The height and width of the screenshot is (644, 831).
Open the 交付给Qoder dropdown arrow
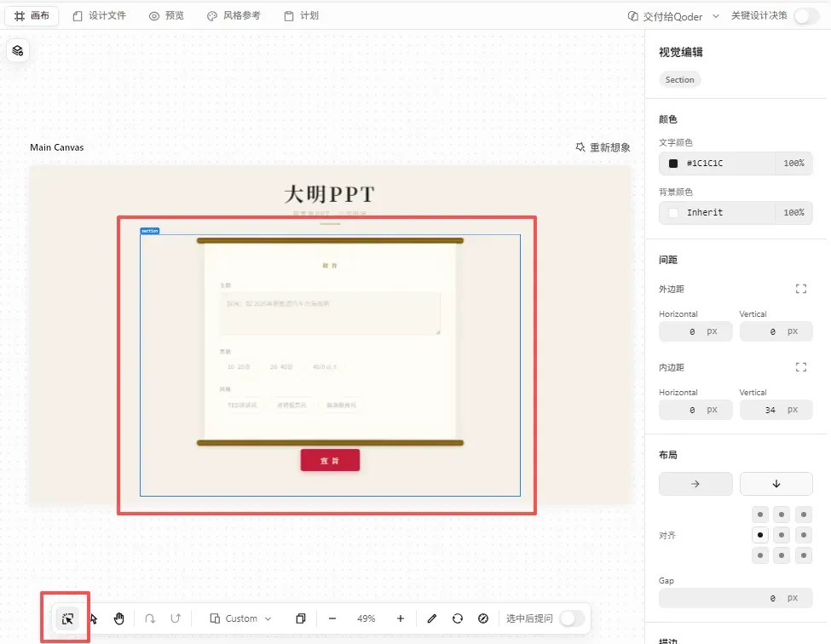click(715, 16)
